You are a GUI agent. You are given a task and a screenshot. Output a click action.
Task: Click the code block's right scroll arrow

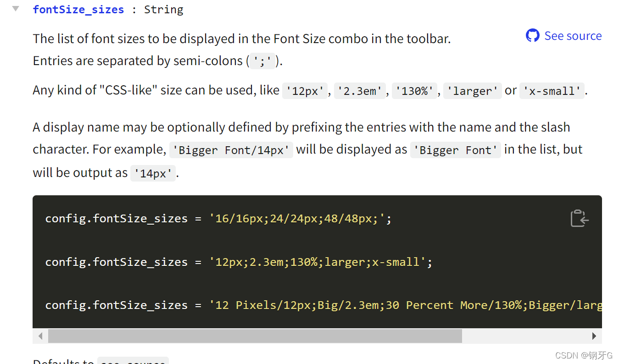tap(594, 336)
